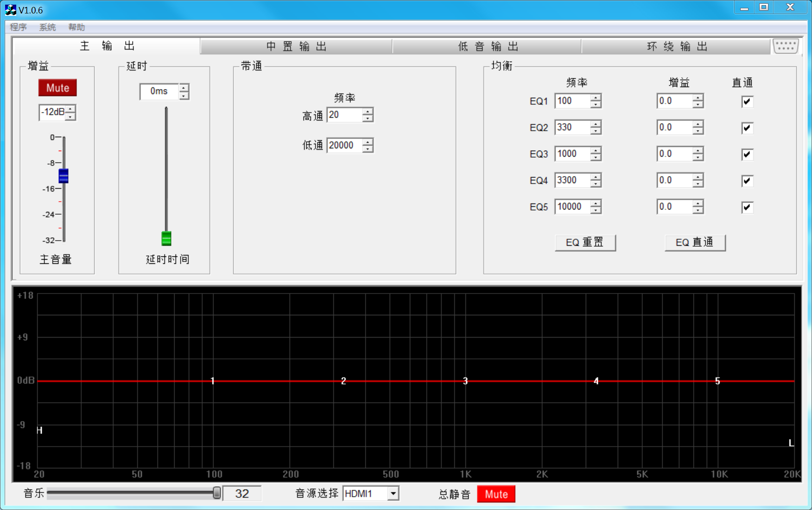Click the H high-pass marker on graph
This screenshot has height=510, width=812.
[x=40, y=431]
